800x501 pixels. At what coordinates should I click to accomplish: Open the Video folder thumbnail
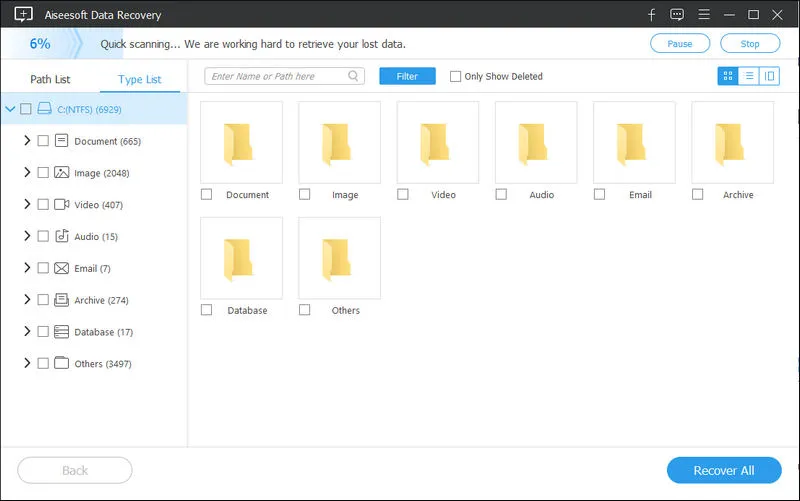point(438,142)
